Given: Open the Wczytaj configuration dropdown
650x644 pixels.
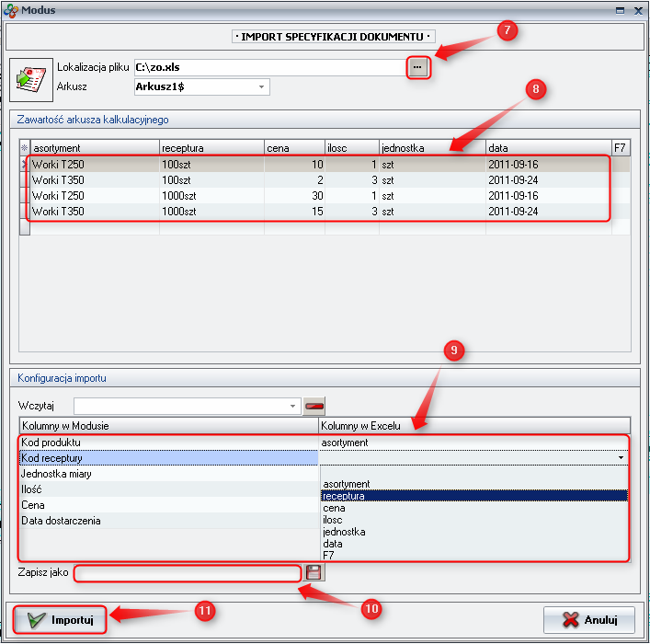Looking at the screenshot, I should click(x=293, y=405).
